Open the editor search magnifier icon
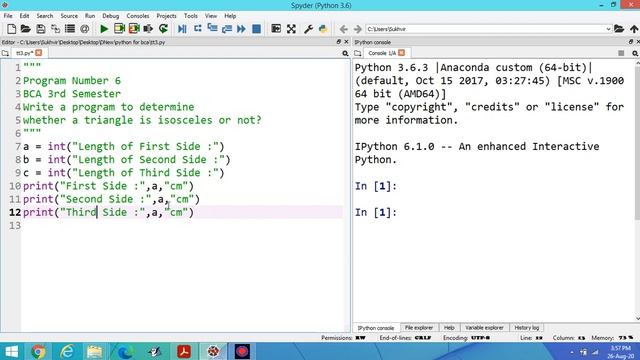This screenshot has height=360, width=640. click(345, 53)
